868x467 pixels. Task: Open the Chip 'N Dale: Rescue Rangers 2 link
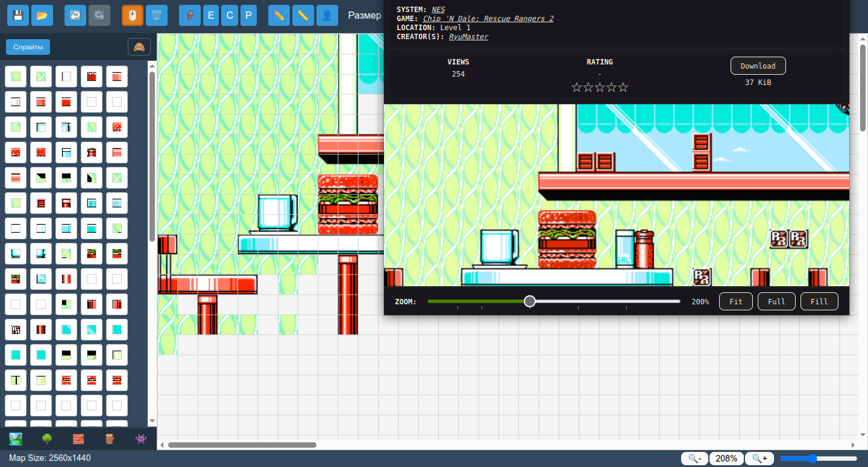coord(488,19)
